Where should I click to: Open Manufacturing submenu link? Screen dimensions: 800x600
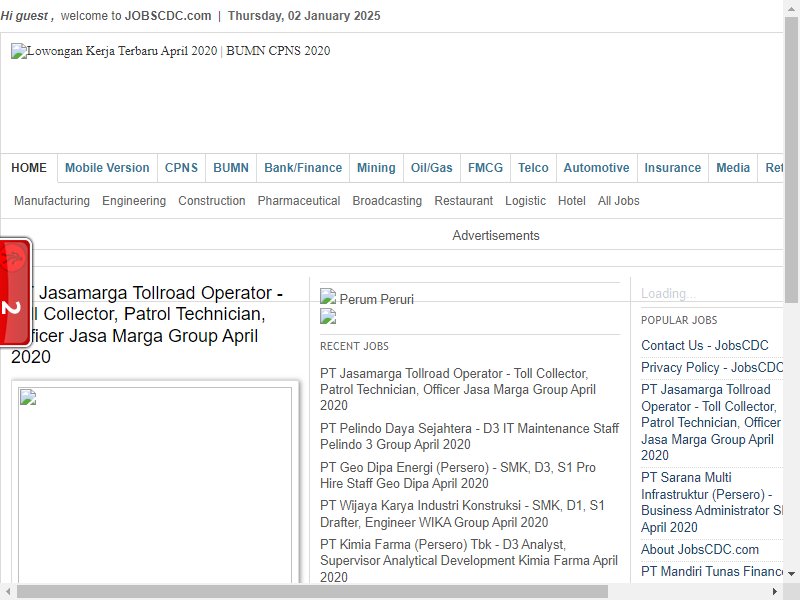point(52,201)
